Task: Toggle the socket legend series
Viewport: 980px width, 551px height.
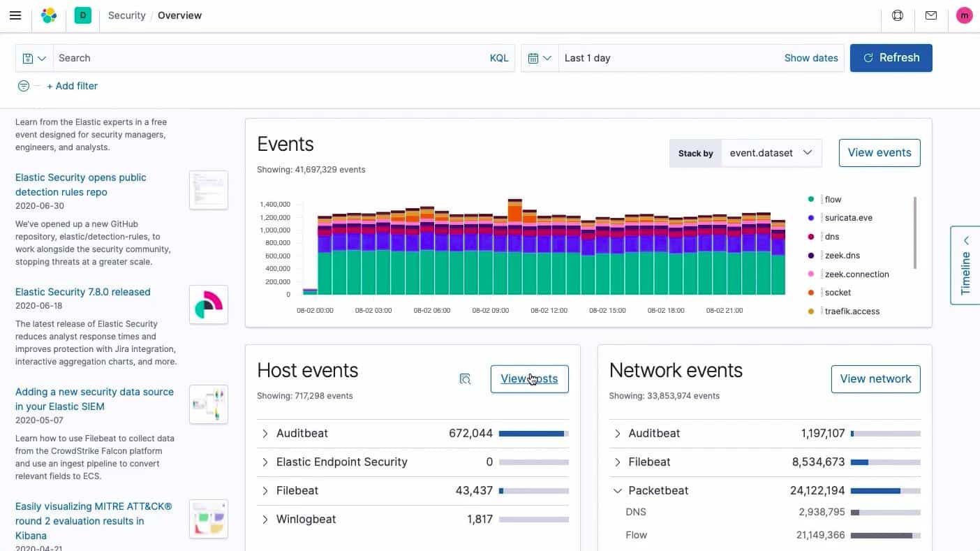Action: (x=838, y=293)
